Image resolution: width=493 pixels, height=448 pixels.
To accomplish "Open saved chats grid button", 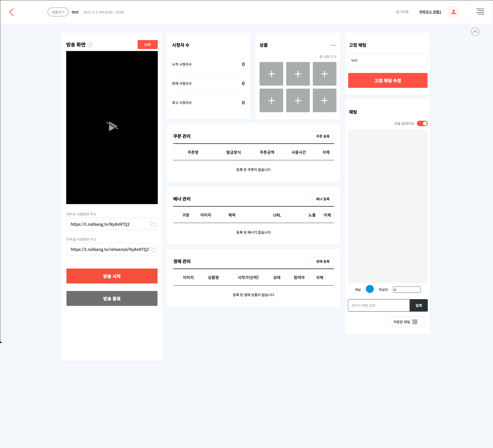I will click(405, 322).
